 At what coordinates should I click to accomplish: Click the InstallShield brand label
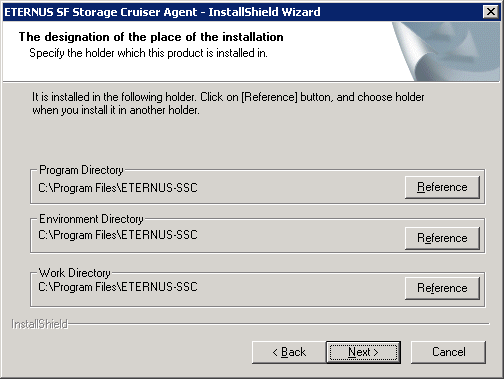pos(40,324)
